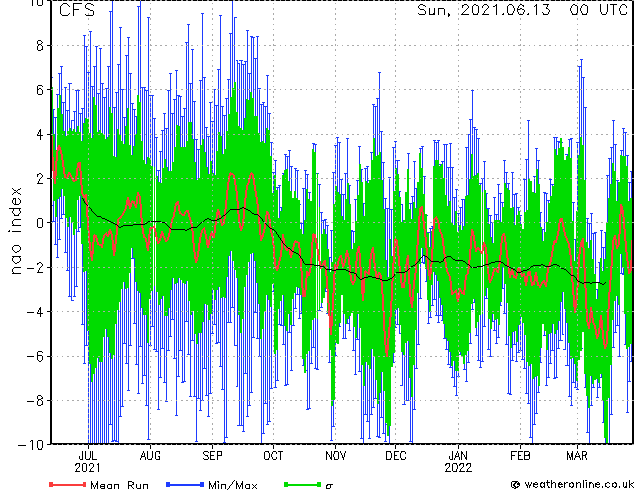Click the y-axis value -6
Screen dimensions: 634x490
coord(35,356)
